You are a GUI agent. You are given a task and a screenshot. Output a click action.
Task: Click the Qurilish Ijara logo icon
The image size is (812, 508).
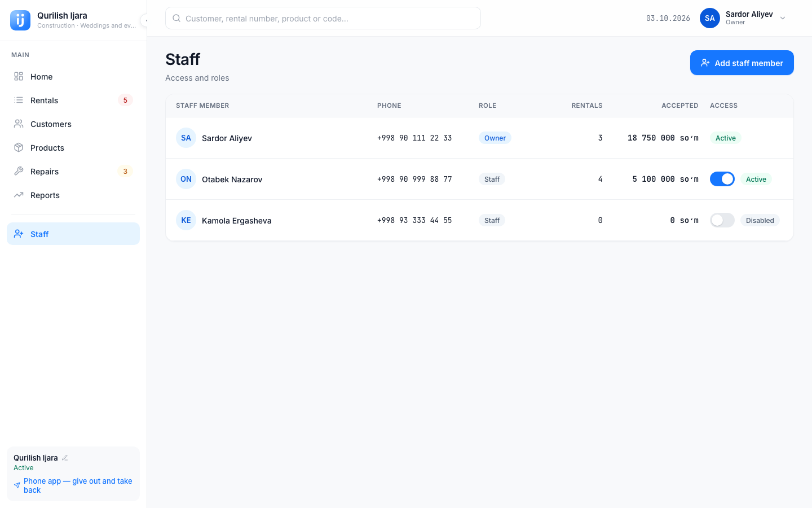point(20,20)
